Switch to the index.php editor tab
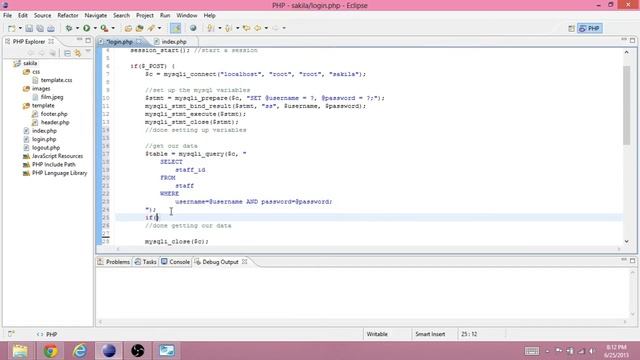 pos(173,42)
